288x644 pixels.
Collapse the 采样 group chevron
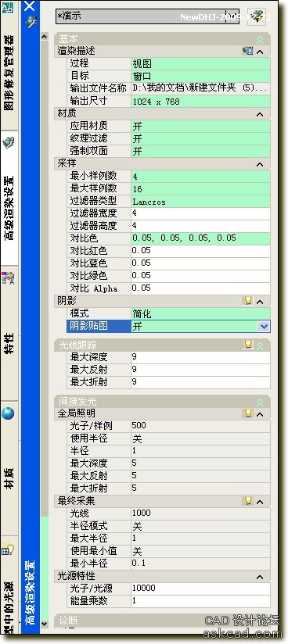[x=260, y=164]
